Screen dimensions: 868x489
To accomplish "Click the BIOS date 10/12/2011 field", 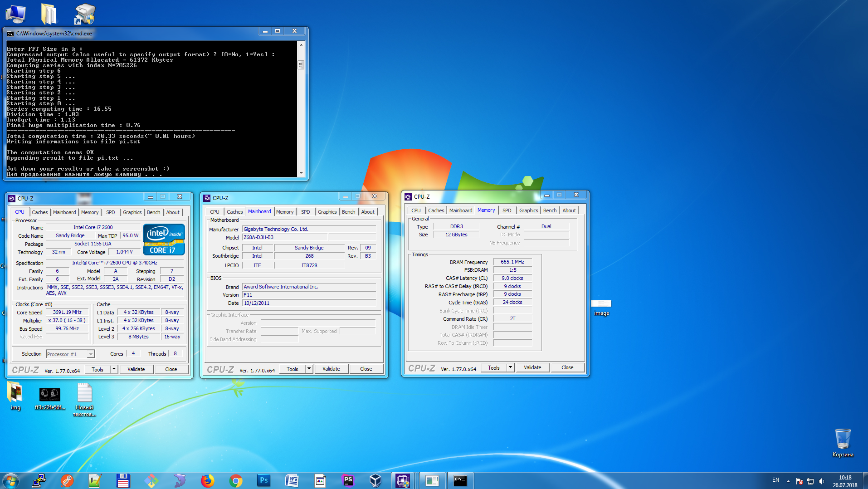I will 309,303.
